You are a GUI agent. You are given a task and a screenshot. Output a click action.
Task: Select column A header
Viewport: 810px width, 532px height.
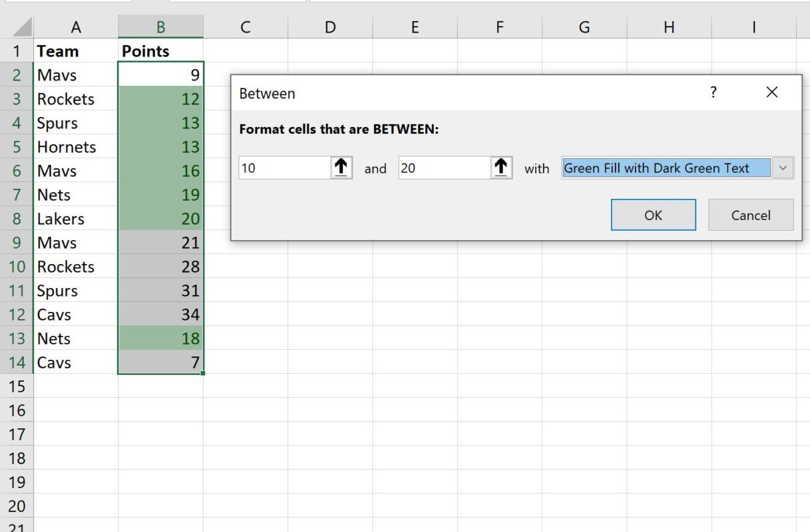pyautogui.click(x=76, y=27)
